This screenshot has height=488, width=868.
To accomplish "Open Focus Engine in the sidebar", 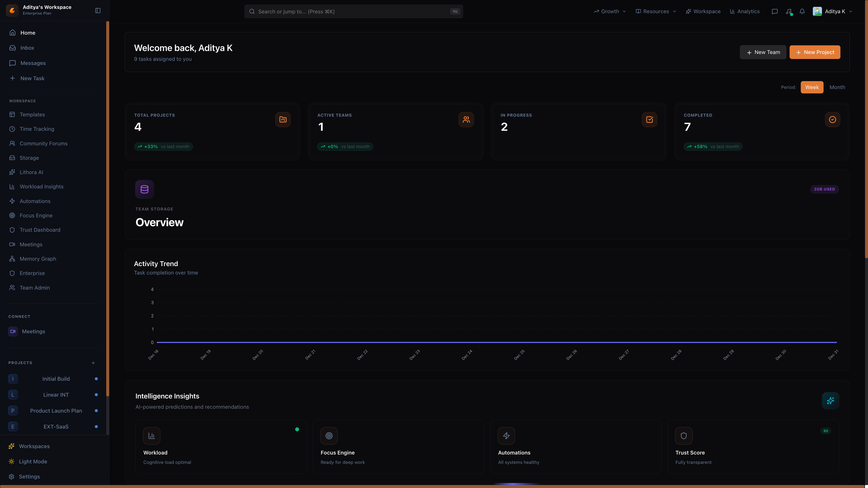I will click(36, 216).
